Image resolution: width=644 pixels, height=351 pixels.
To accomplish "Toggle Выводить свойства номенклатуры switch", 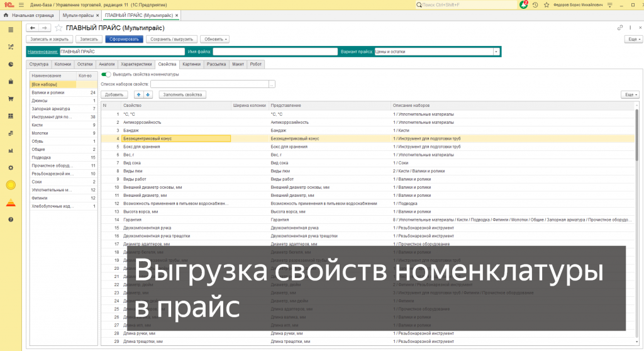I will (106, 74).
